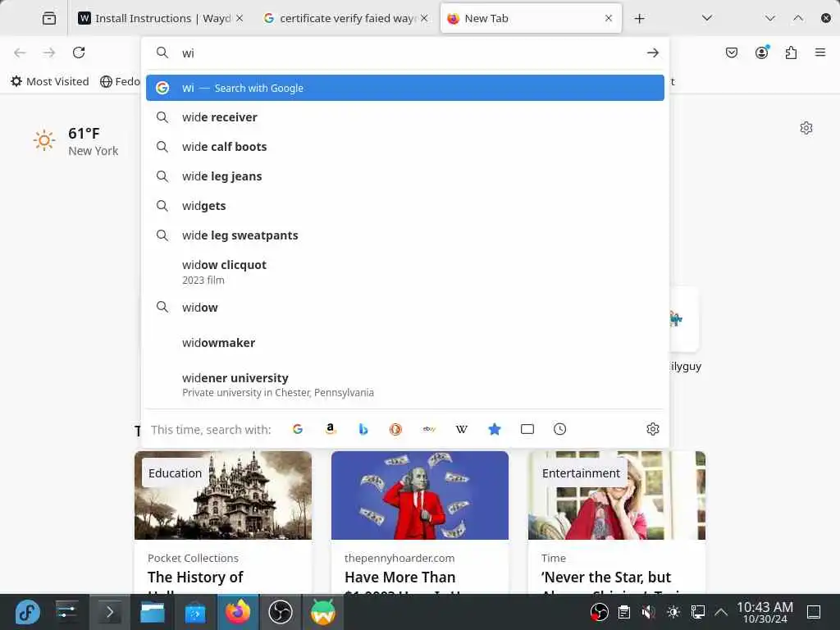The height and width of the screenshot is (630, 840).
Task: Search this time with Wikipedia
Action: 461,429
